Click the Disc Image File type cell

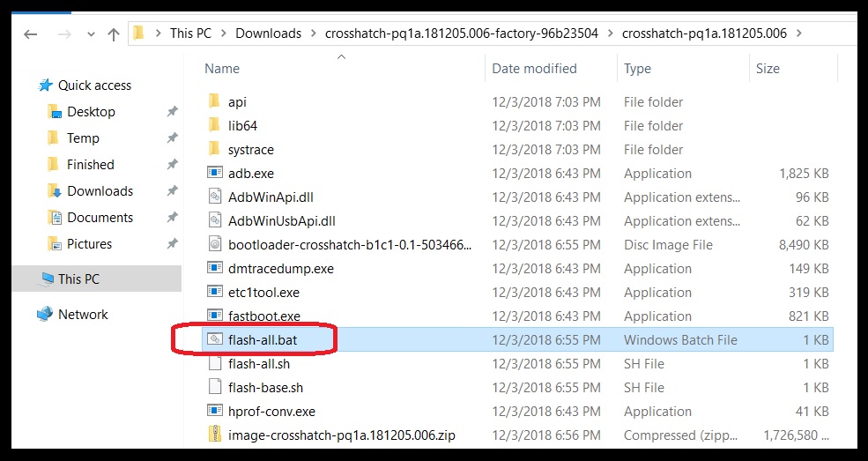coord(668,245)
